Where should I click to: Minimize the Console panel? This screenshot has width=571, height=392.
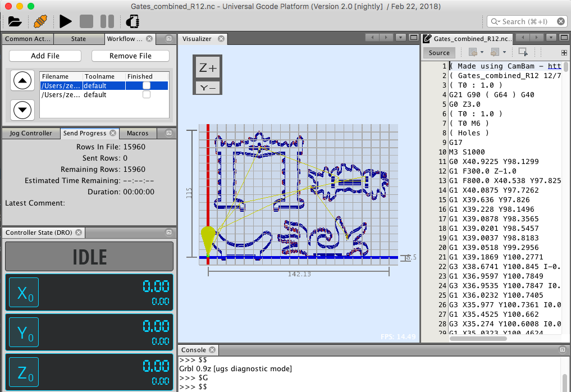click(562, 349)
